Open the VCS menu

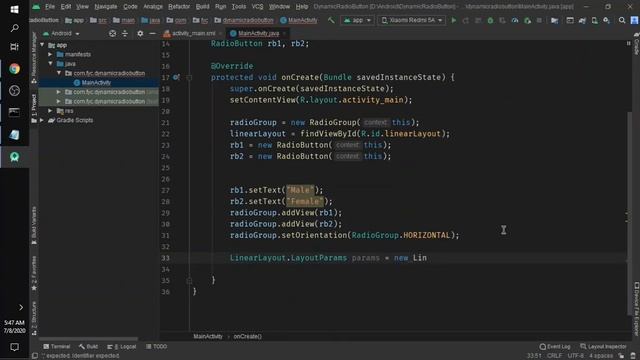pos(257,7)
